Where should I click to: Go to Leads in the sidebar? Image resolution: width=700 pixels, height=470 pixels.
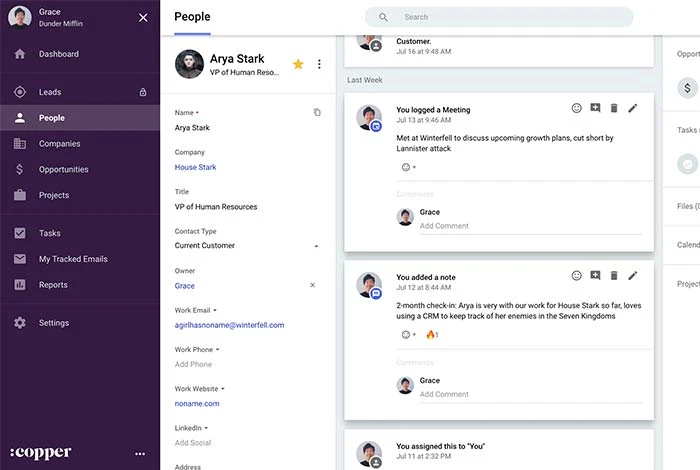tap(50, 92)
